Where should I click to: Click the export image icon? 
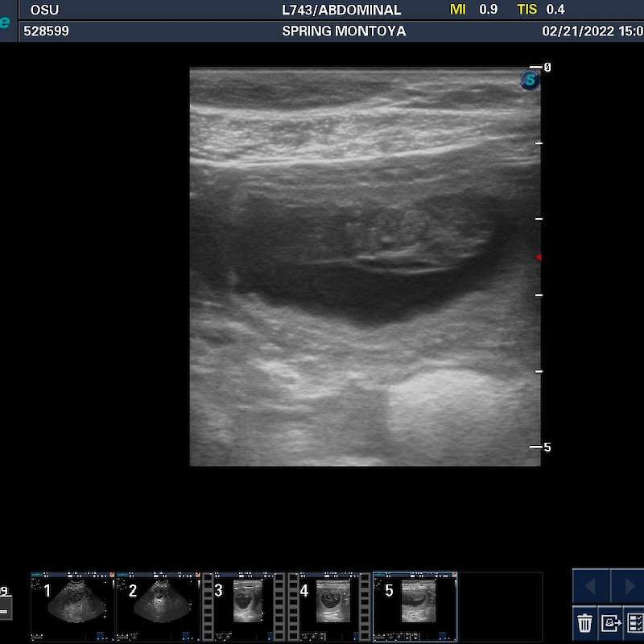[x=610, y=622]
